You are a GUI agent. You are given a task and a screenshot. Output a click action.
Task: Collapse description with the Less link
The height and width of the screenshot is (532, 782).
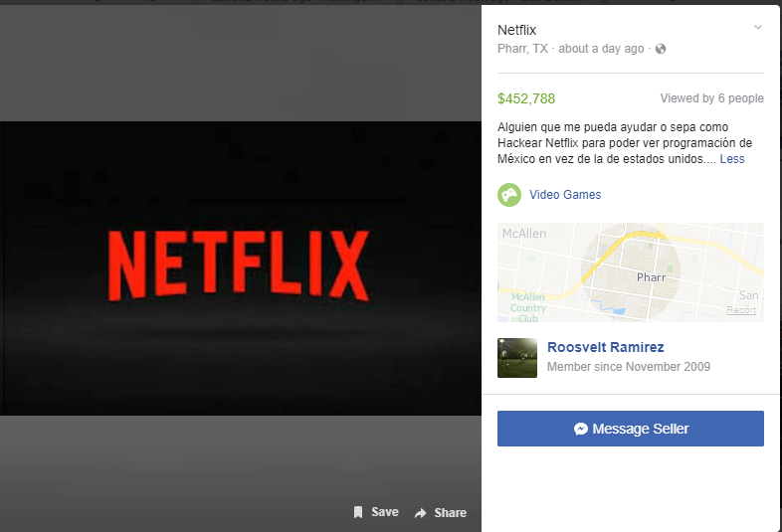[x=731, y=159]
